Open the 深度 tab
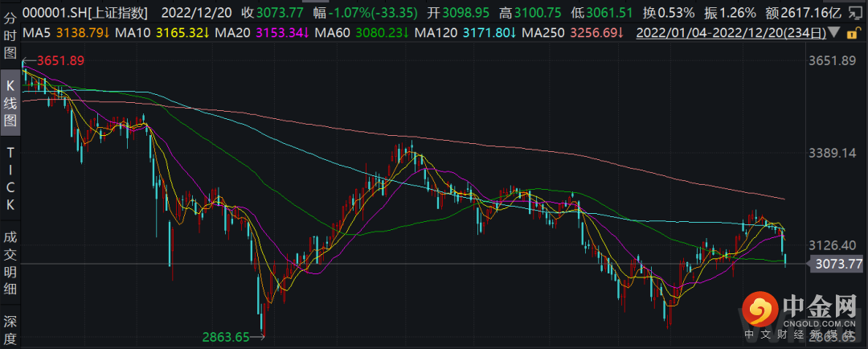Screen dimensions: 868x349 pos(10,329)
